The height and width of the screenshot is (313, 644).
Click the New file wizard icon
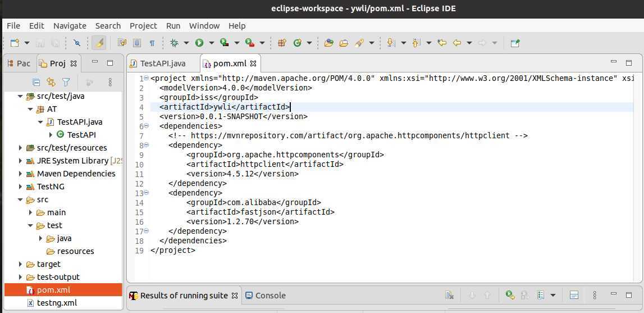[15, 43]
